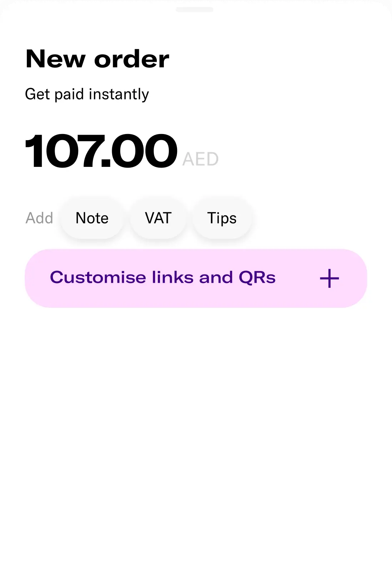Image resolution: width=392 pixels, height=574 pixels.
Task: Edit the 107.00 order amount
Action: point(101,151)
